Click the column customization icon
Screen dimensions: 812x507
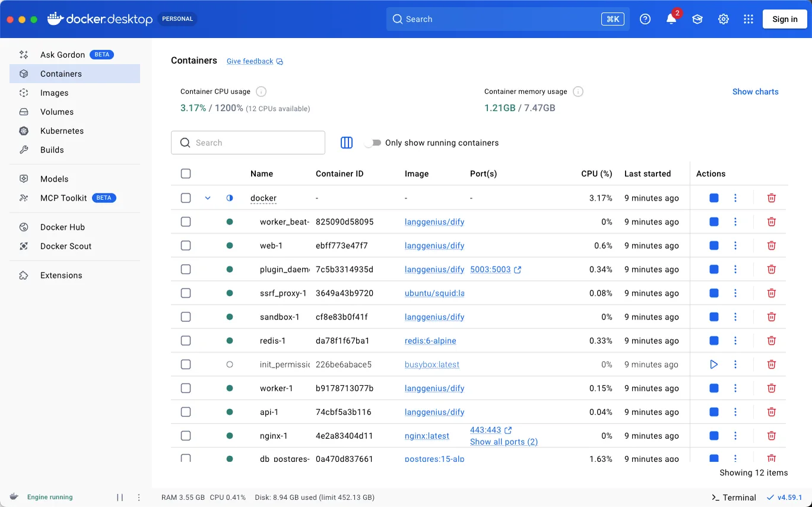click(347, 142)
